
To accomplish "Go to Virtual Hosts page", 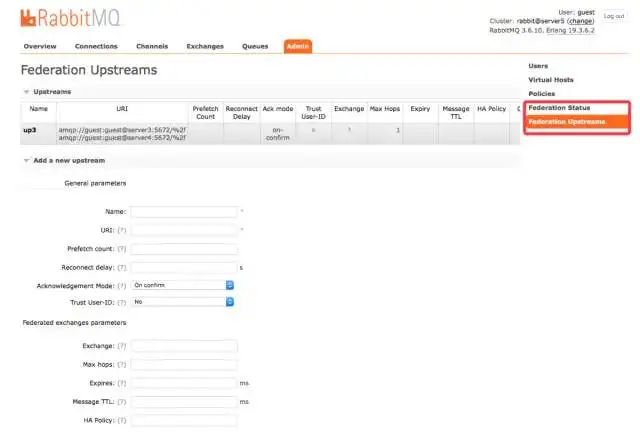I will click(x=551, y=80).
